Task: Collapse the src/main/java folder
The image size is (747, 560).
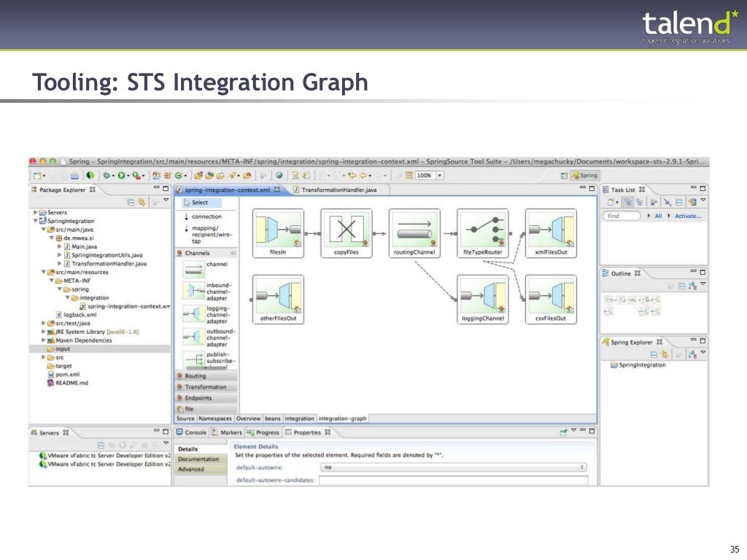Action: tap(43, 230)
